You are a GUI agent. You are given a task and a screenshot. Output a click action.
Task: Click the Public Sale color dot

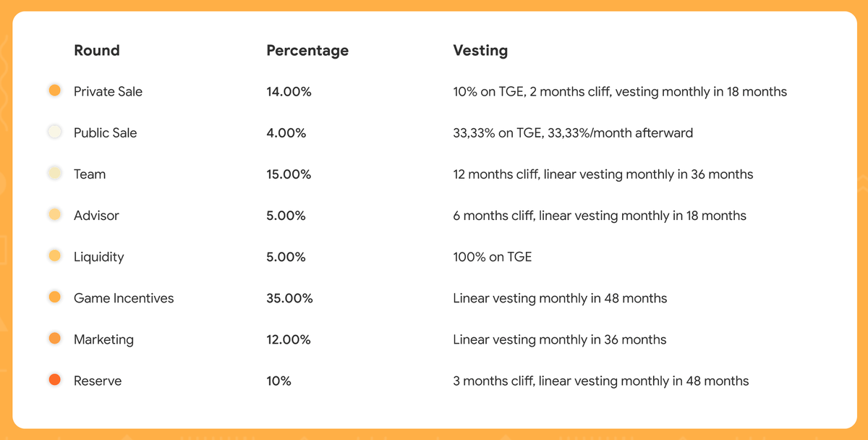54,132
